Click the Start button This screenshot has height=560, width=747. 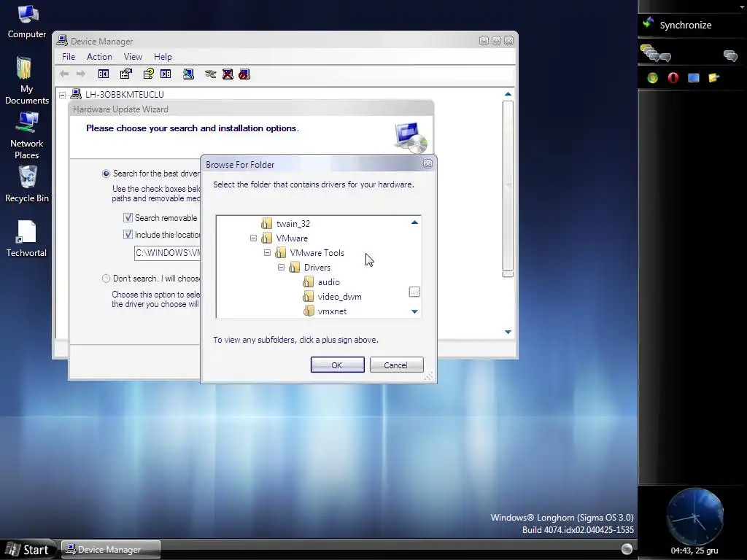coord(28,550)
